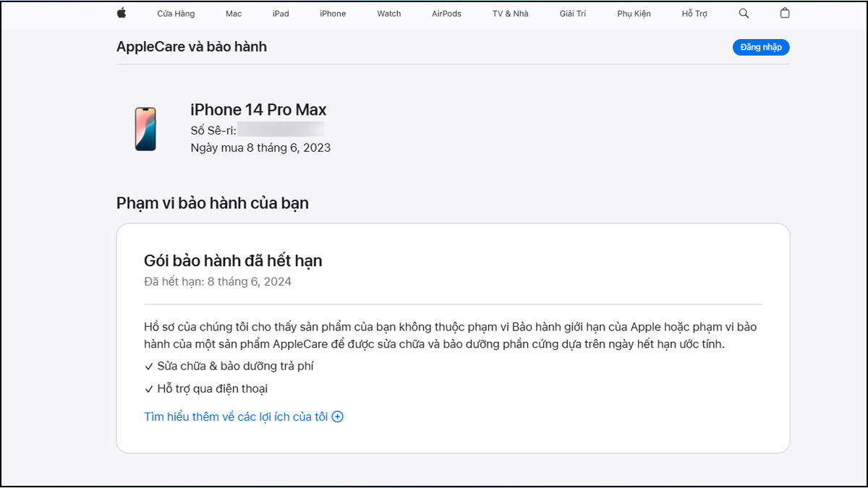The width and height of the screenshot is (868, 488).
Task: Click the 'Hồ sơ của chúng tôi' paragraph
Action: click(451, 335)
